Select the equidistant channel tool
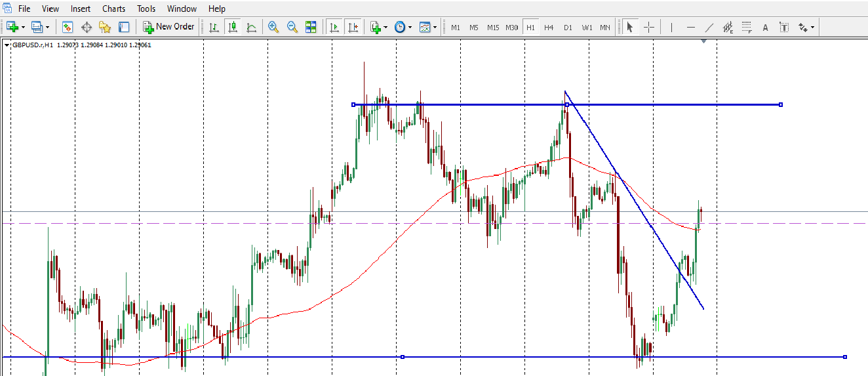This screenshot has height=376, width=868. tap(728, 27)
